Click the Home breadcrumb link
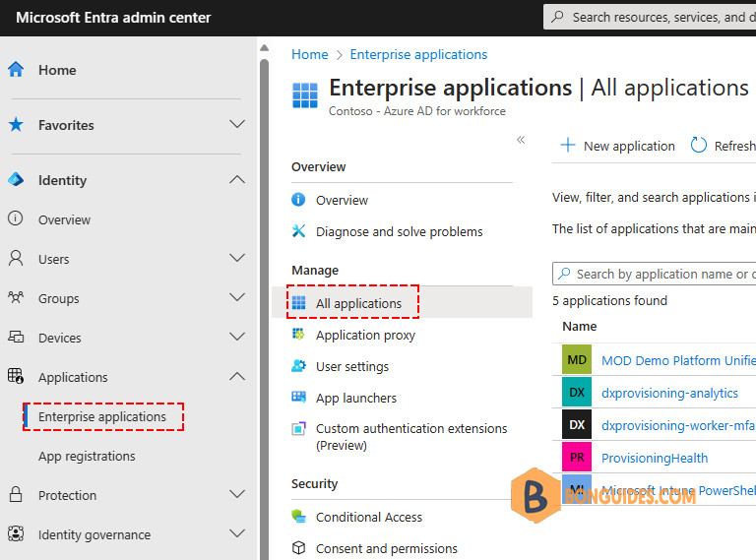 pos(309,54)
